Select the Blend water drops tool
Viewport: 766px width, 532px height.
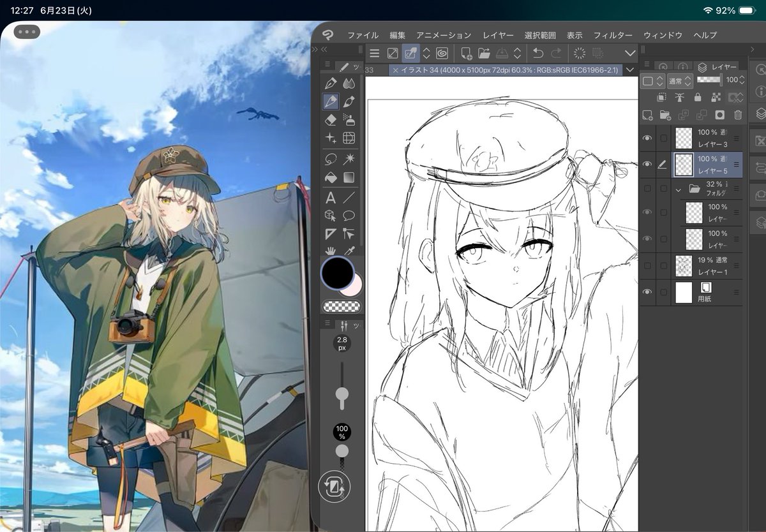tap(349, 83)
